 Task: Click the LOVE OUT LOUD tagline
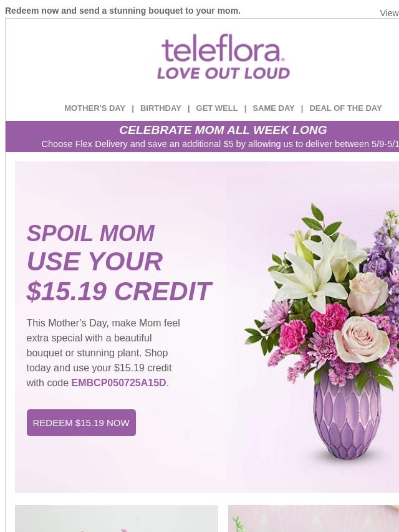[x=223, y=73]
